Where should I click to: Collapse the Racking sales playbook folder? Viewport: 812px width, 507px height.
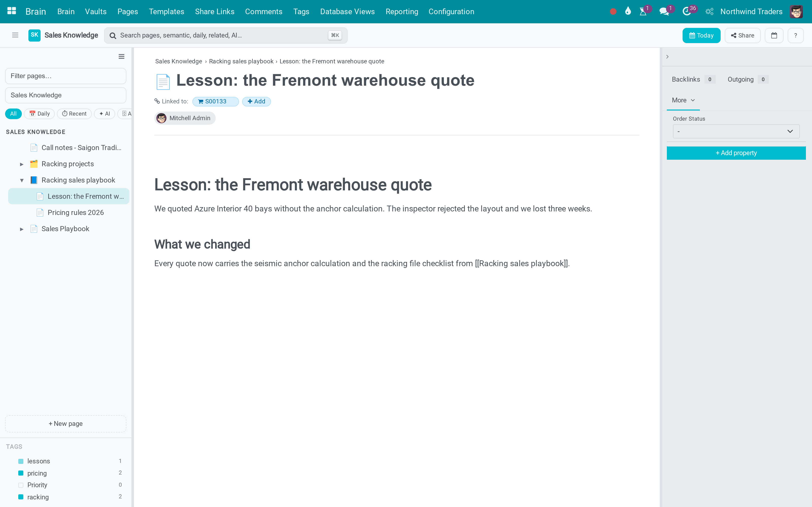click(x=22, y=180)
